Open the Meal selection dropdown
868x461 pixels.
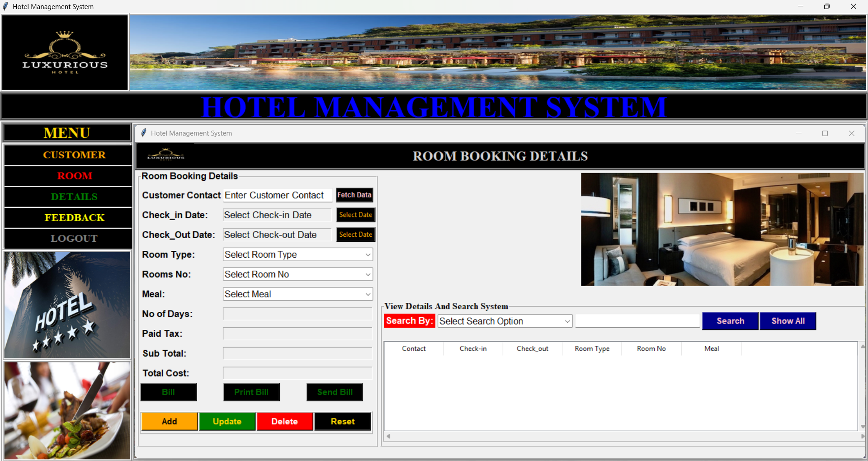click(297, 294)
